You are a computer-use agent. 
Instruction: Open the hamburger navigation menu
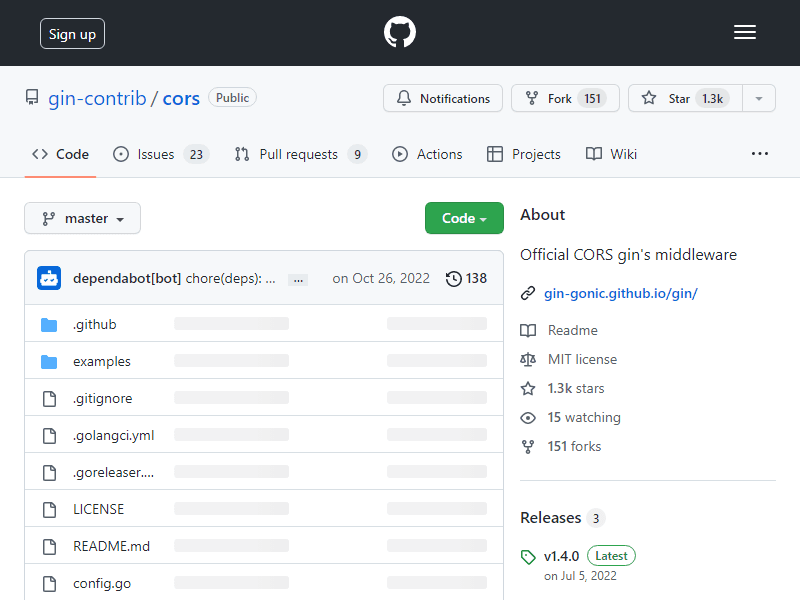pyautogui.click(x=744, y=33)
